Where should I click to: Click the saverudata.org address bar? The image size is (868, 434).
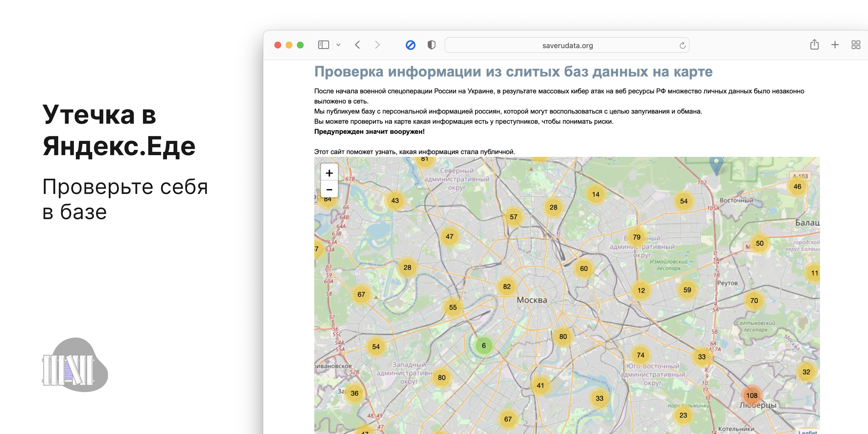(x=567, y=45)
